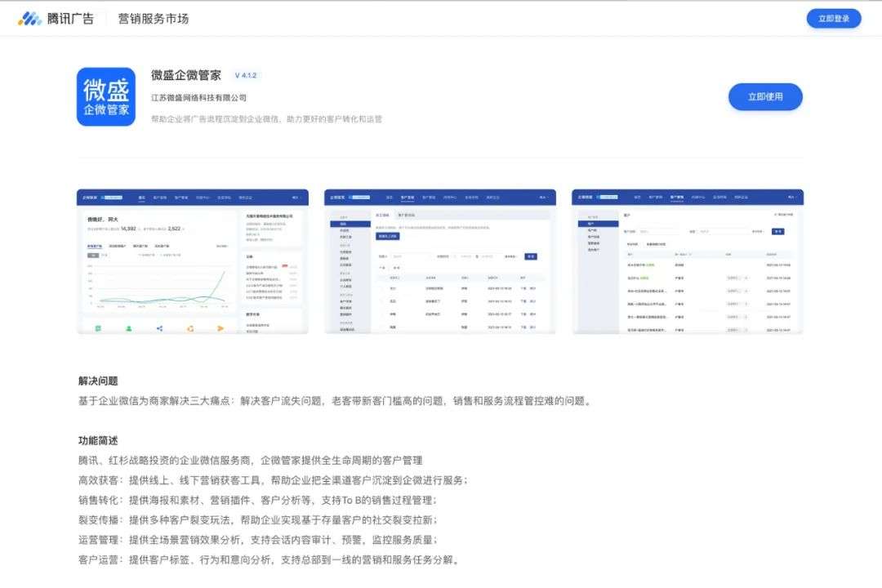Click the 解决问题 heading
The image size is (882, 588).
click(x=98, y=381)
